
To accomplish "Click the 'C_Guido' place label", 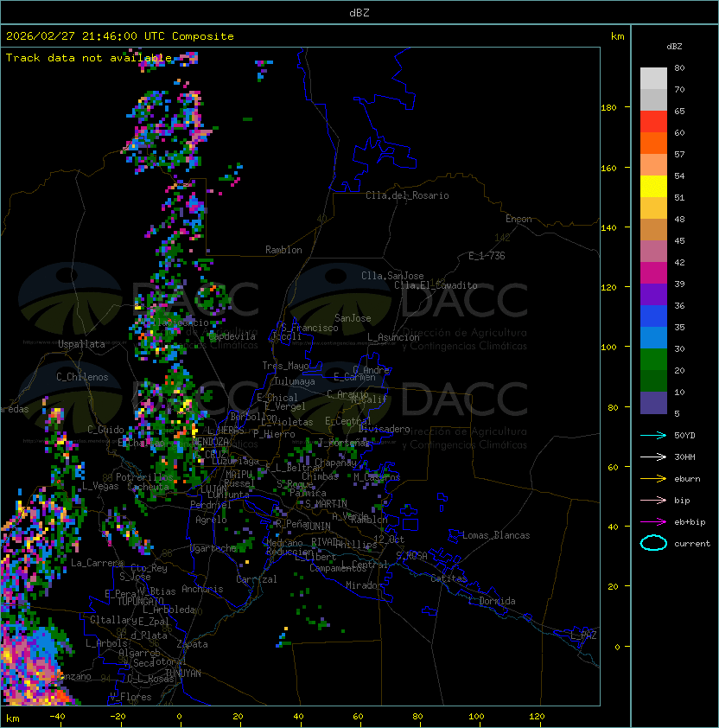I will (x=105, y=430).
